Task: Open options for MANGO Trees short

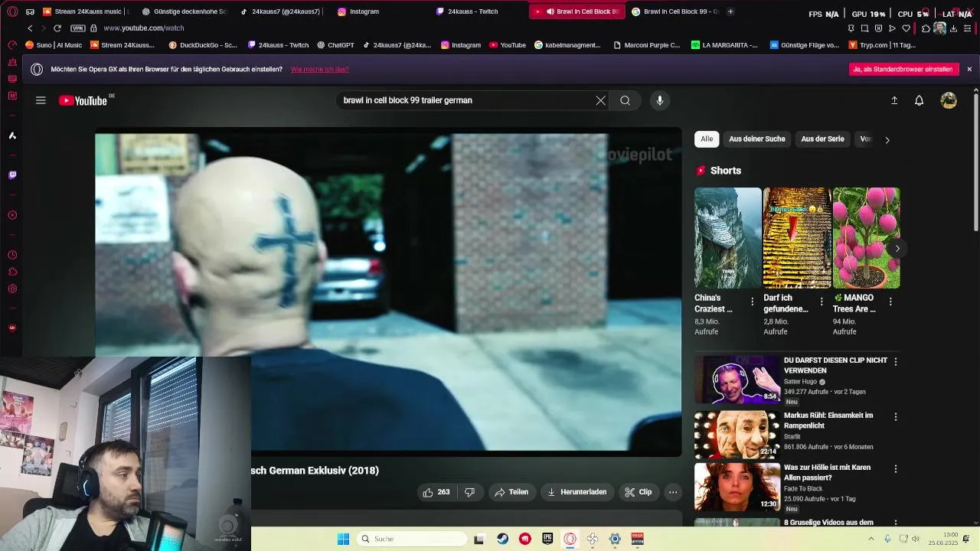Action: point(890,302)
